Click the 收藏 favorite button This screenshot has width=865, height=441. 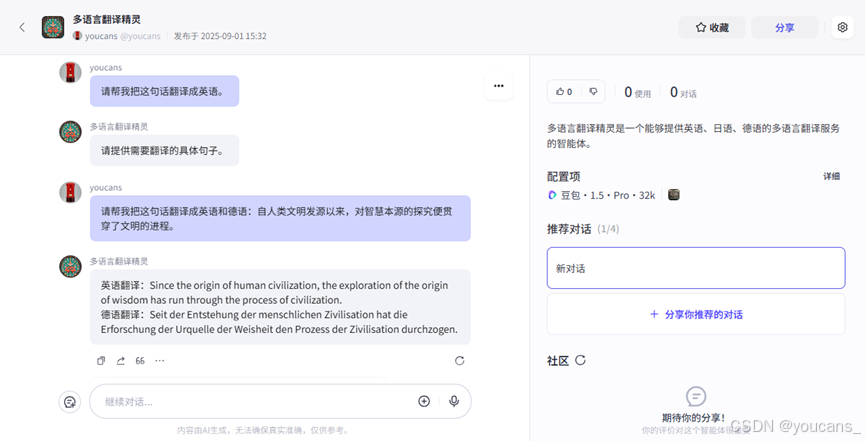[712, 27]
